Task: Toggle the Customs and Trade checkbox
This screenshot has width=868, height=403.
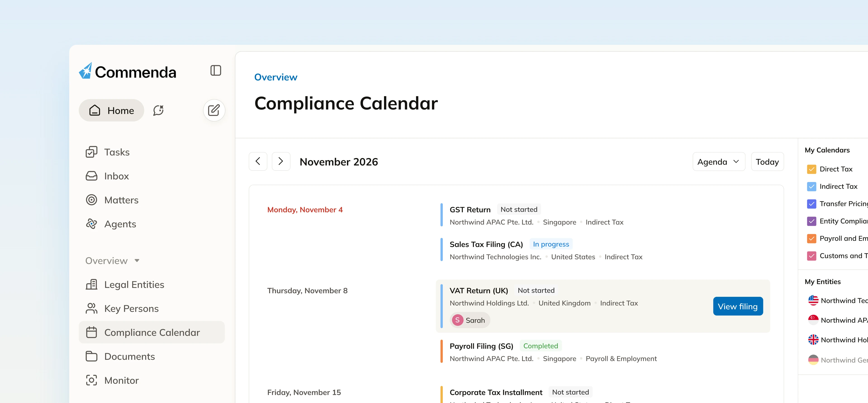Action: [812, 256]
